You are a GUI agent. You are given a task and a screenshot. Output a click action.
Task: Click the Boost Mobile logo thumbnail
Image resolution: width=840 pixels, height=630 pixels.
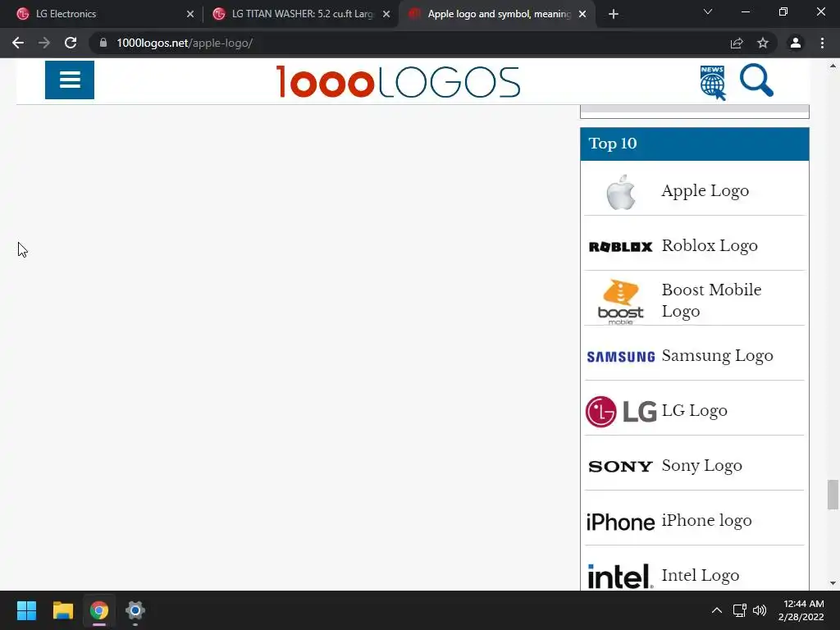[621, 302]
